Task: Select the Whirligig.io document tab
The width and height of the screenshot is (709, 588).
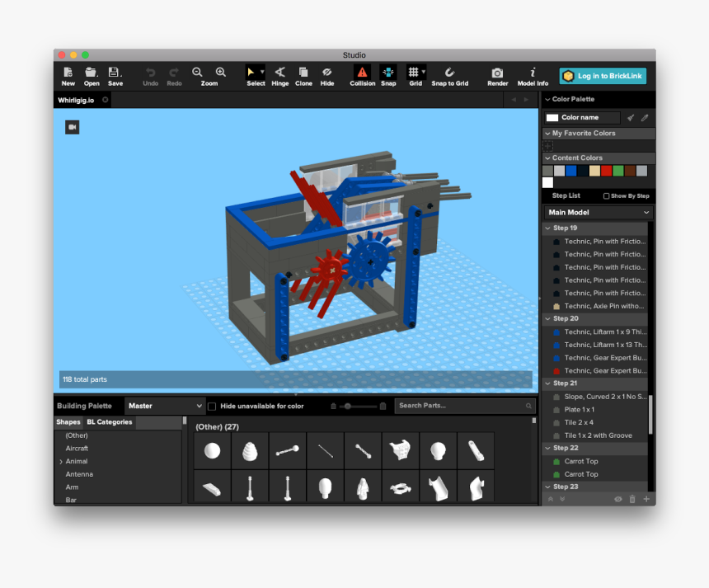Action: pyautogui.click(x=76, y=100)
